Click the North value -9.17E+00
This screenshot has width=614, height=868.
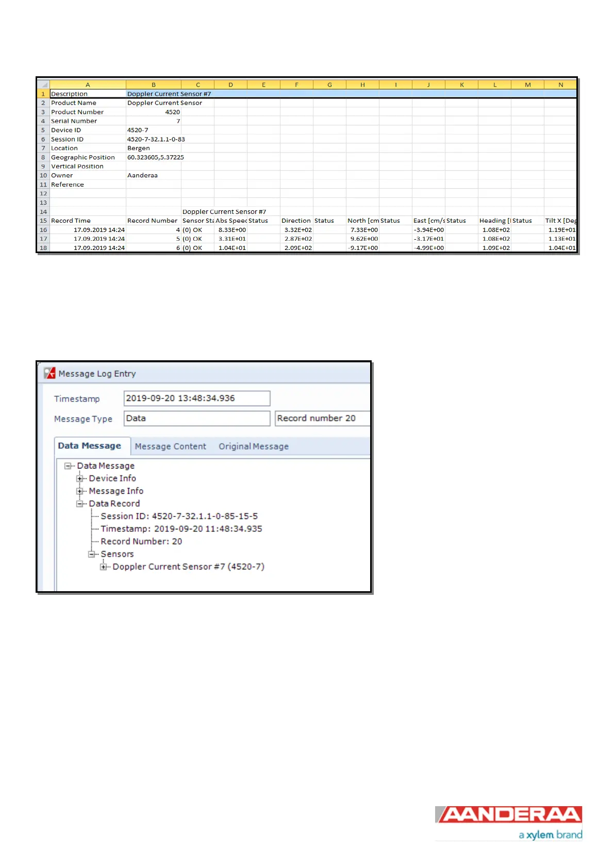(x=362, y=248)
